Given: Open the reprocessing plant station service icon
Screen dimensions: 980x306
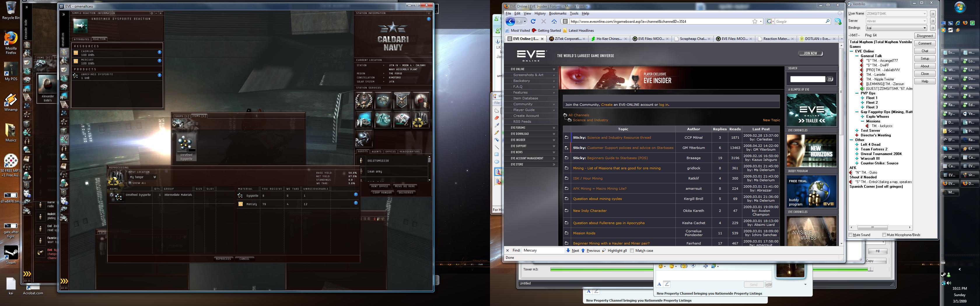Looking at the screenshot, I should click(x=421, y=119).
